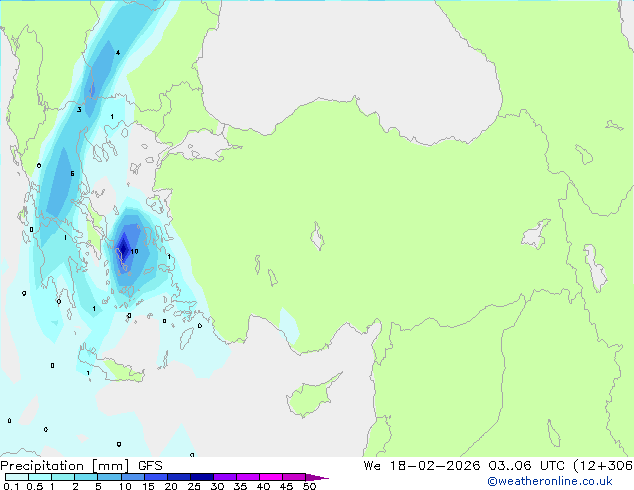Pick the 10–15 mm legend swatch
This screenshot has width=634, height=490.
click(x=132, y=477)
